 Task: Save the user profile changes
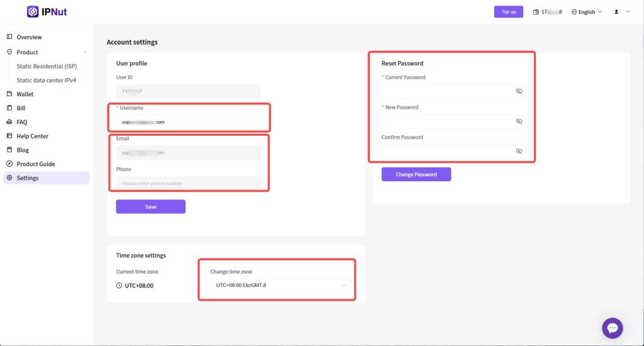point(150,206)
